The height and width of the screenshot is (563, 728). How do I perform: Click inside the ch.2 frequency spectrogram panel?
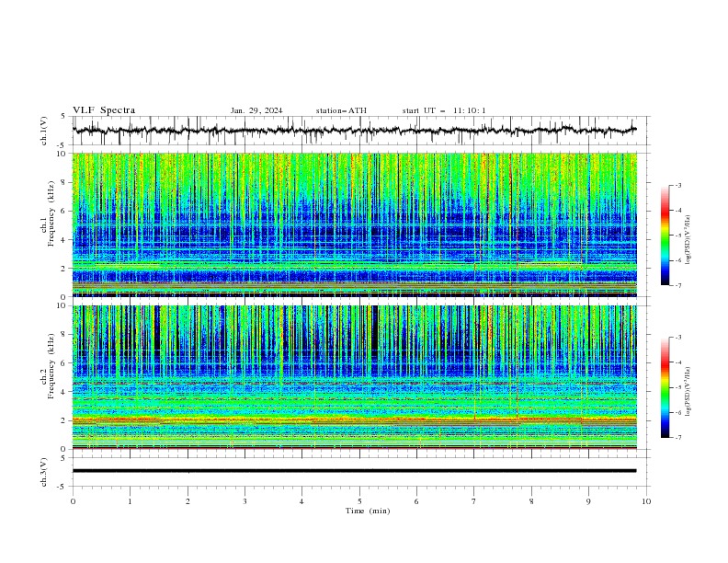(x=354, y=377)
